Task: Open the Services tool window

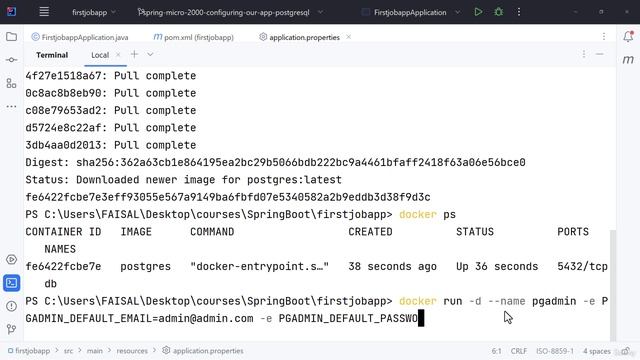Action: 11,260
